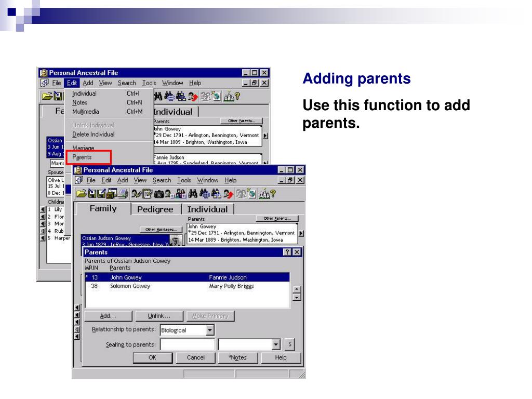
Task: Click the temple icon in front toolbar
Action: pyautogui.click(x=264, y=194)
